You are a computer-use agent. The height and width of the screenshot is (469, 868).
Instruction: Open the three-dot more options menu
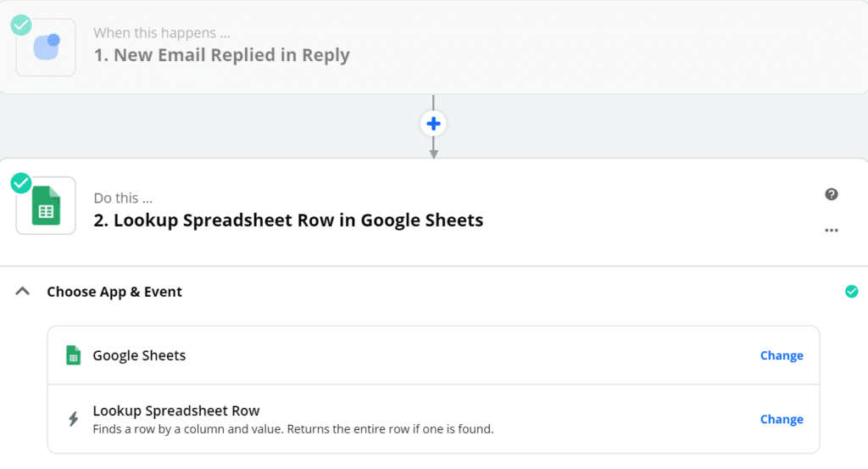coord(831,230)
